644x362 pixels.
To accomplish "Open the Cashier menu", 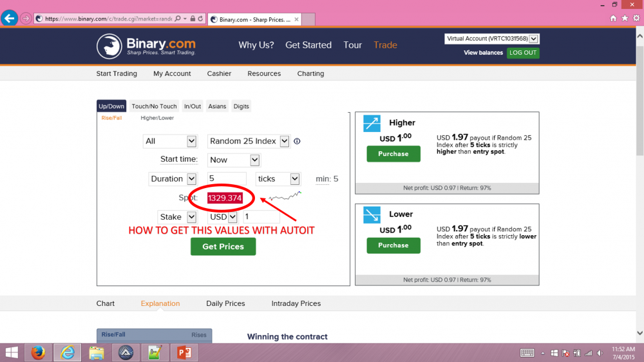I will (219, 73).
